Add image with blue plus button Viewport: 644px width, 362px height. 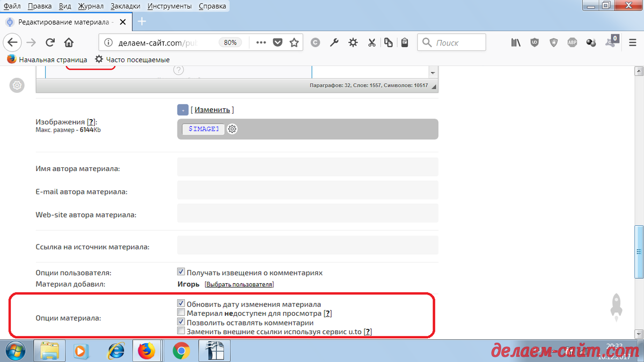(182, 109)
